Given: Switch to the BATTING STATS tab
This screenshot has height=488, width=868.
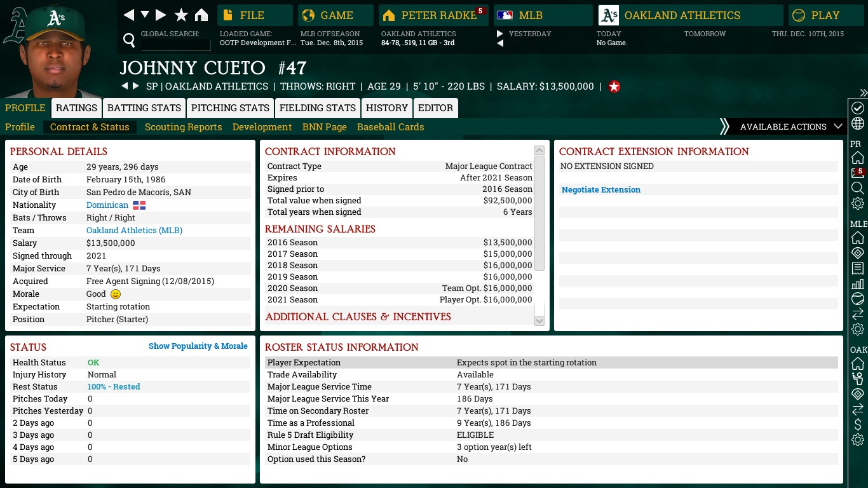Looking at the screenshot, I should click(144, 108).
